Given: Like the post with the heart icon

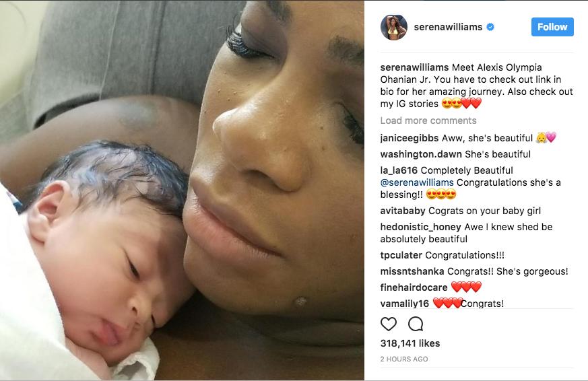Looking at the screenshot, I should point(389,324).
